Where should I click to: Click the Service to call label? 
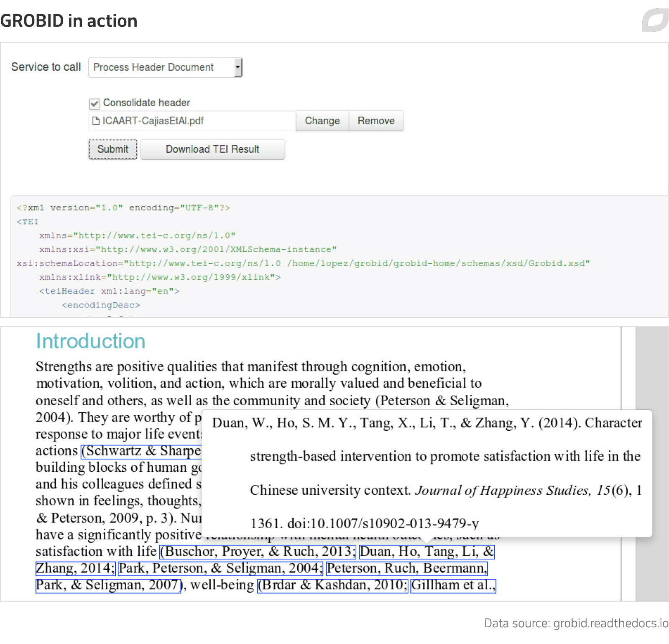(x=46, y=67)
